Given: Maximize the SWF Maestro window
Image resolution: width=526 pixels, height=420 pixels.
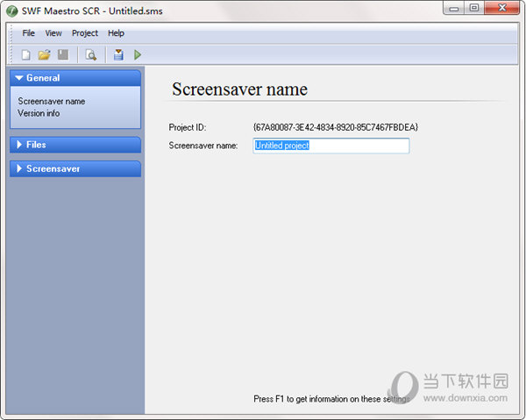Looking at the screenshot, I should [474, 8].
